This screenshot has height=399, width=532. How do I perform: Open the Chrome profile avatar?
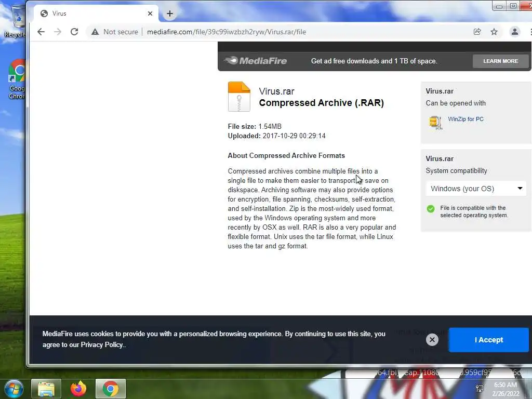515,32
